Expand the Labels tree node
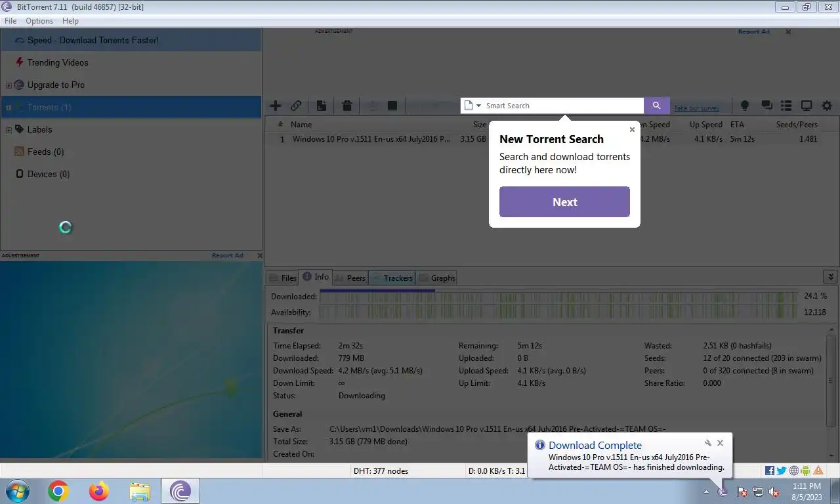The image size is (840, 504). (9, 130)
